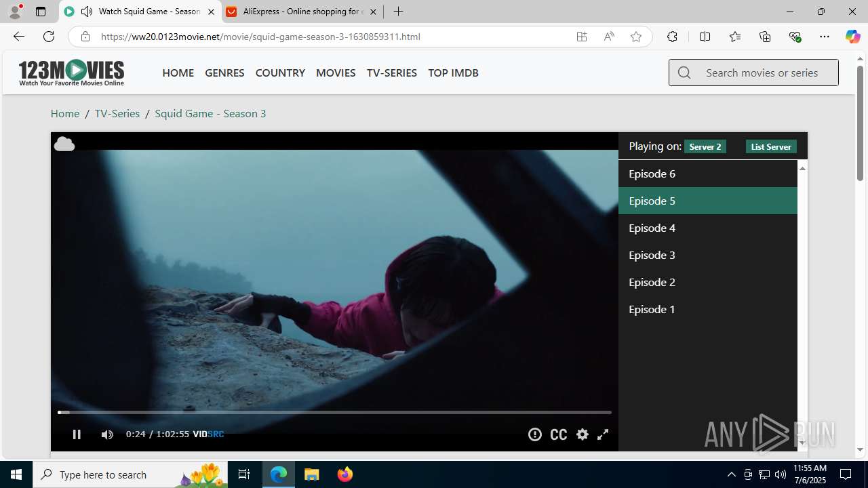868x488 pixels.
Task: Enter fullscreen video mode
Action: point(603,434)
